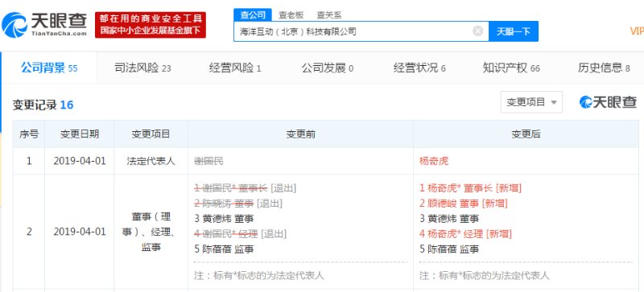The height and width of the screenshot is (292, 644).
Task: Select the 查老板 search tab
Action: (291, 15)
